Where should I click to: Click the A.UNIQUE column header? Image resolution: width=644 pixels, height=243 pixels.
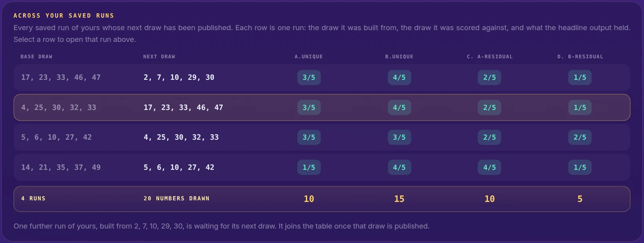tap(309, 57)
